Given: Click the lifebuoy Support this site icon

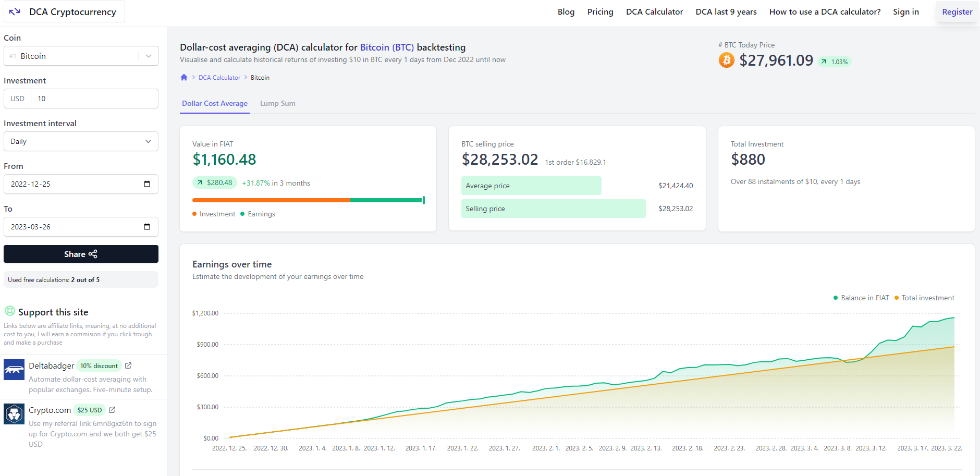Looking at the screenshot, I should pyautogui.click(x=10, y=311).
